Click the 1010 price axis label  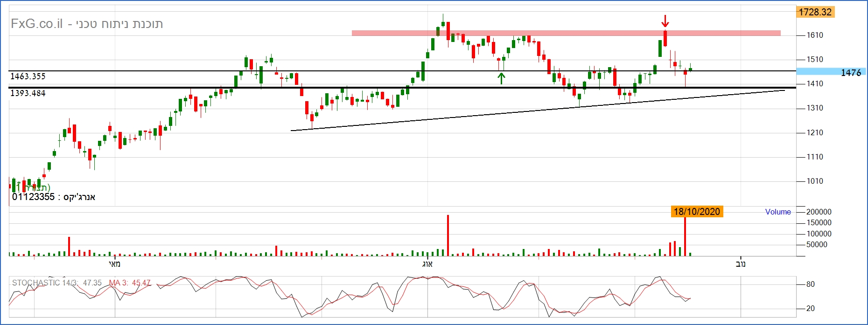tap(815, 181)
